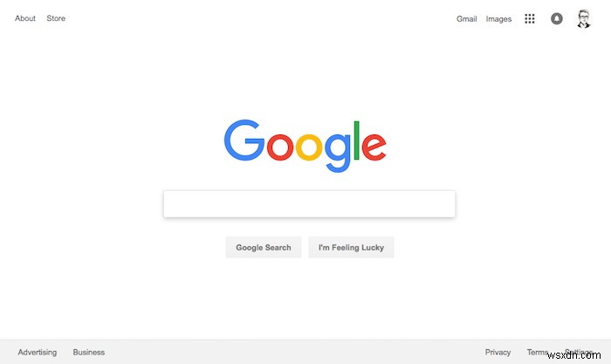Open the Settings footer menu
611x364 pixels.
(x=578, y=352)
